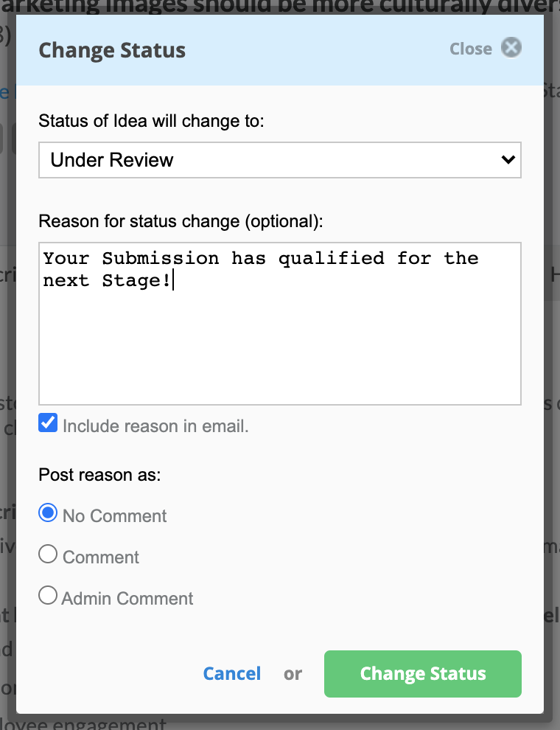Select the Admin Comment radio button

[48, 595]
